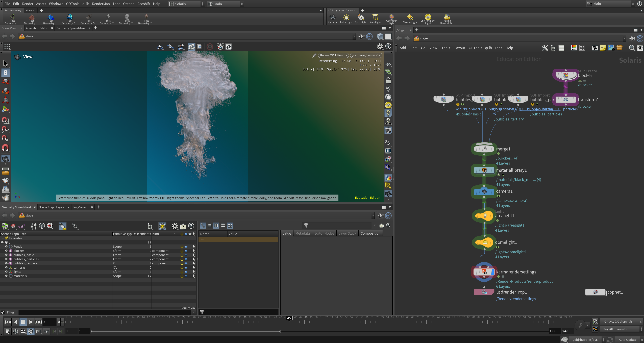Screen dimensions: 644x343
Task: Expand the bubbles_particles prim row
Action: 6,259
